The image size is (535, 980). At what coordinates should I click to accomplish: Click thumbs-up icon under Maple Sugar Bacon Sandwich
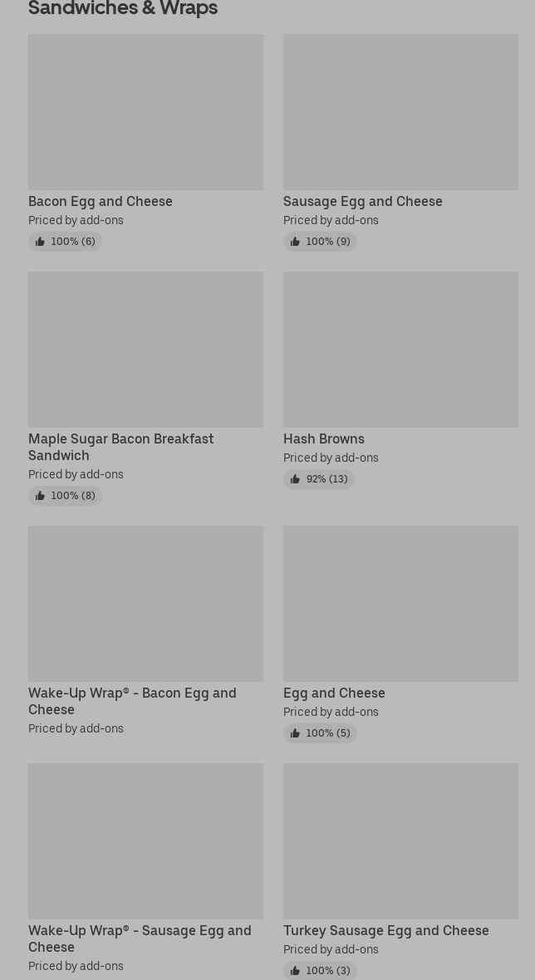(40, 496)
